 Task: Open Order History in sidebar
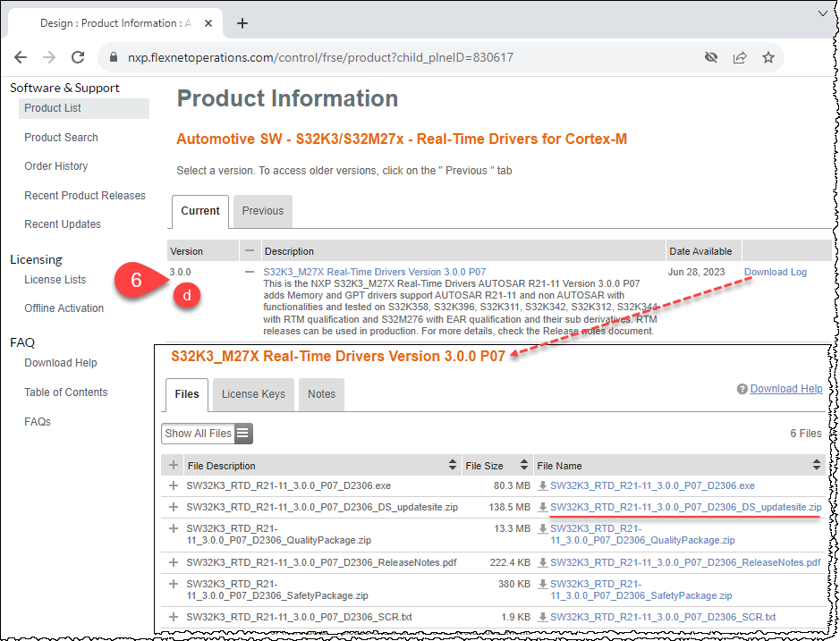point(55,166)
